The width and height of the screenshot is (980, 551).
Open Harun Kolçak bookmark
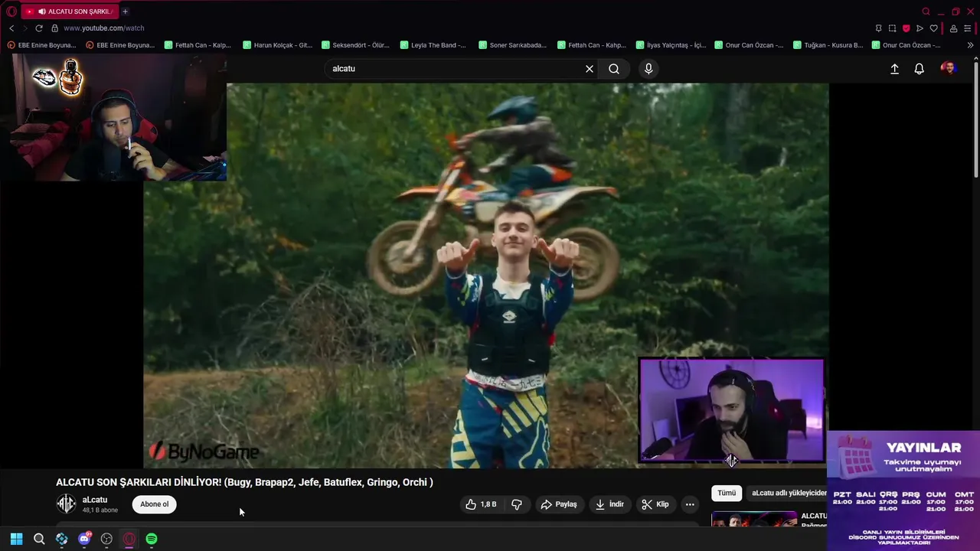[277, 45]
